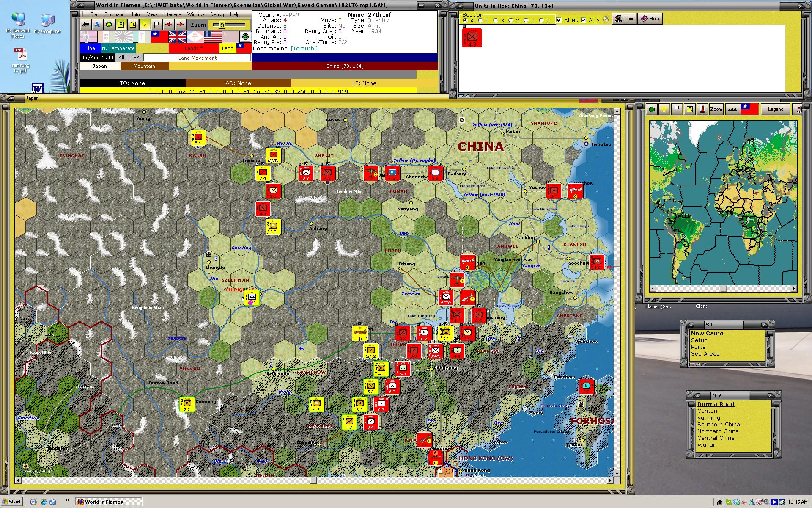This screenshot has height=508, width=812.
Task: Click the blue letter A toolbar icon
Action: click(x=97, y=25)
